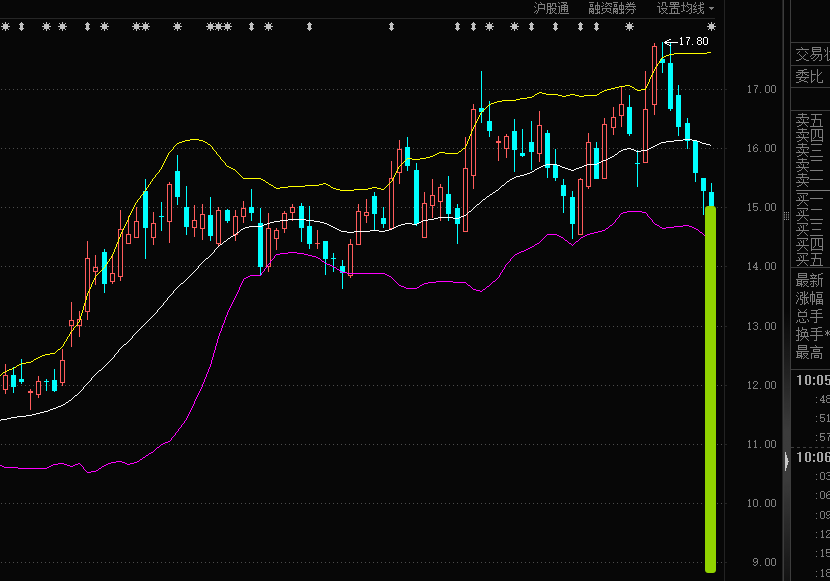Click the 融资融券 label

pos(612,8)
